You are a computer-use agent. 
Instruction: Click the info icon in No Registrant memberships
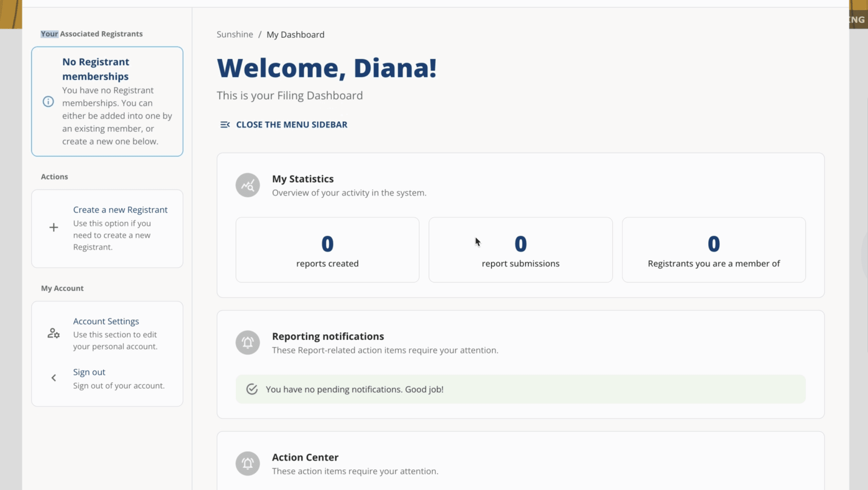[48, 101]
